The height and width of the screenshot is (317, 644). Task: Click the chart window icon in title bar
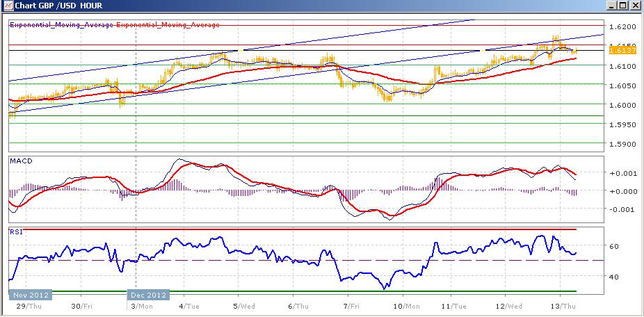[x=7, y=6]
